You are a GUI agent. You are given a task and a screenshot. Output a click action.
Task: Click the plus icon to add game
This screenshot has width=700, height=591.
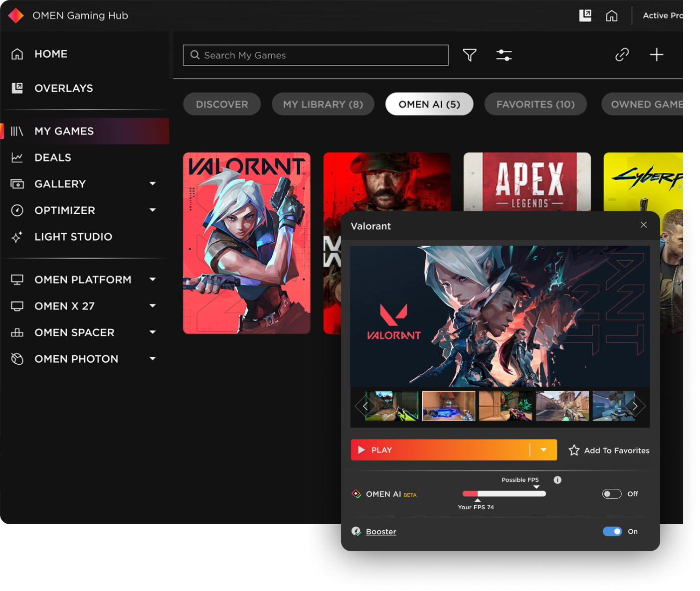656,54
